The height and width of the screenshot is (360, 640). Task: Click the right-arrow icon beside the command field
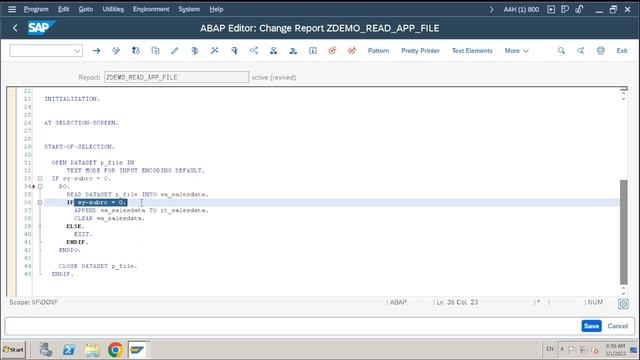(x=96, y=51)
